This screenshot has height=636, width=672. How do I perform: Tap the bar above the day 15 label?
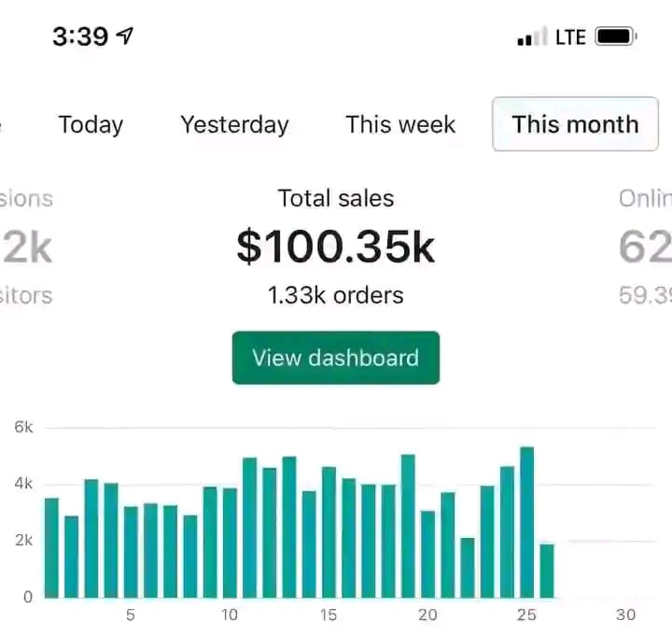coord(329,532)
